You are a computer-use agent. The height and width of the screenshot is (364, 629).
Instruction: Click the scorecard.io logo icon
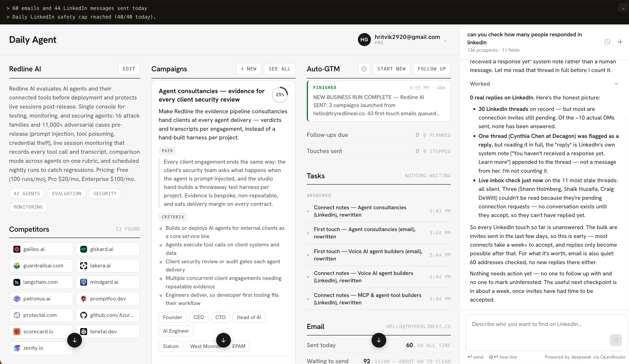click(x=17, y=332)
